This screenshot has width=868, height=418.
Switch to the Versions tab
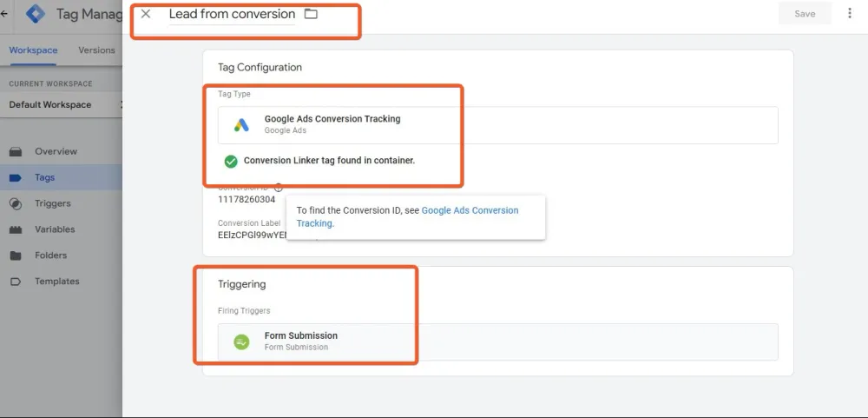(96, 50)
